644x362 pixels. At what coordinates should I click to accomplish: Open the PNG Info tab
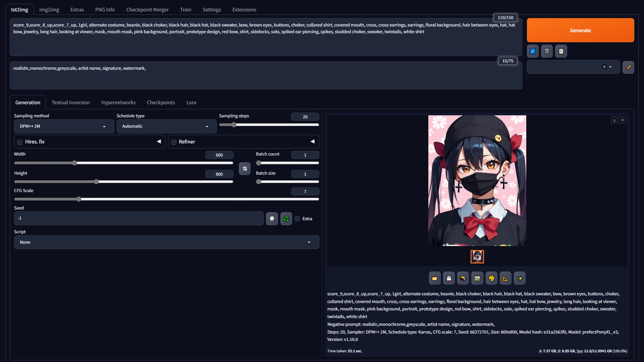coord(105,9)
